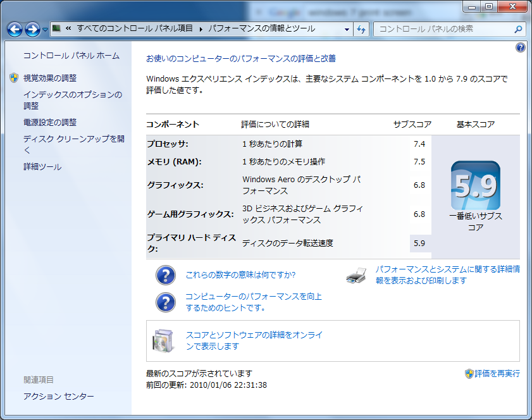Click ゲーム用グラフィックス subscore 6.8
The image size is (532, 420).
(x=419, y=214)
